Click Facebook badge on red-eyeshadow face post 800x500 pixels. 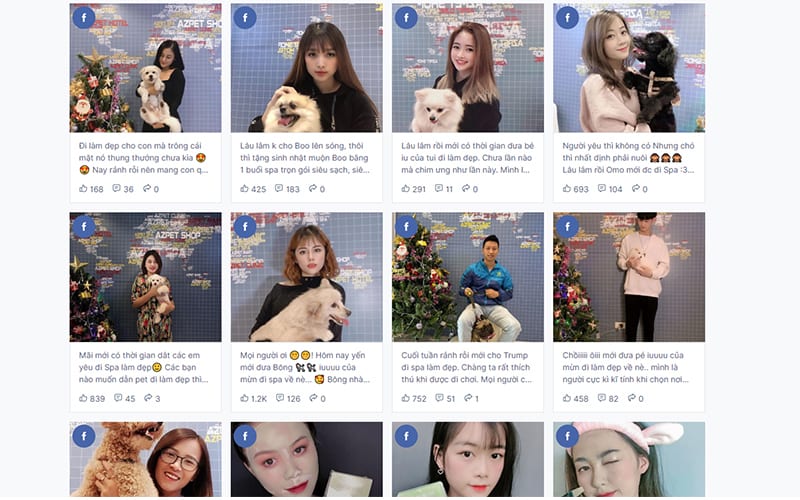coord(245,436)
